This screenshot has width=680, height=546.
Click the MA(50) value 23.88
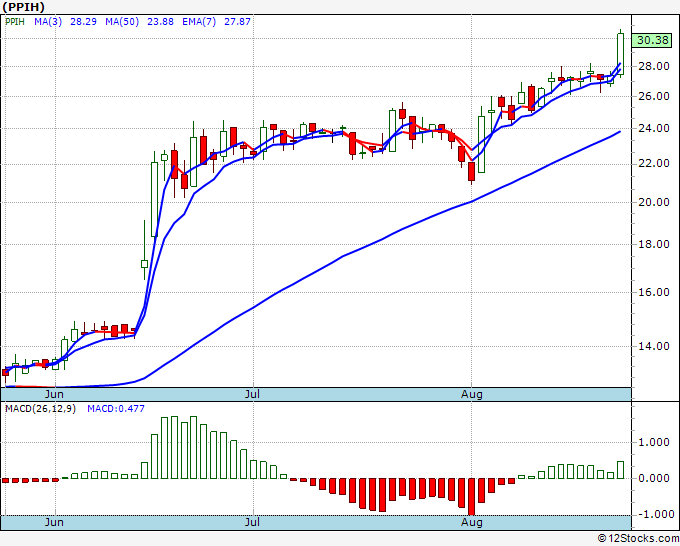(160, 22)
